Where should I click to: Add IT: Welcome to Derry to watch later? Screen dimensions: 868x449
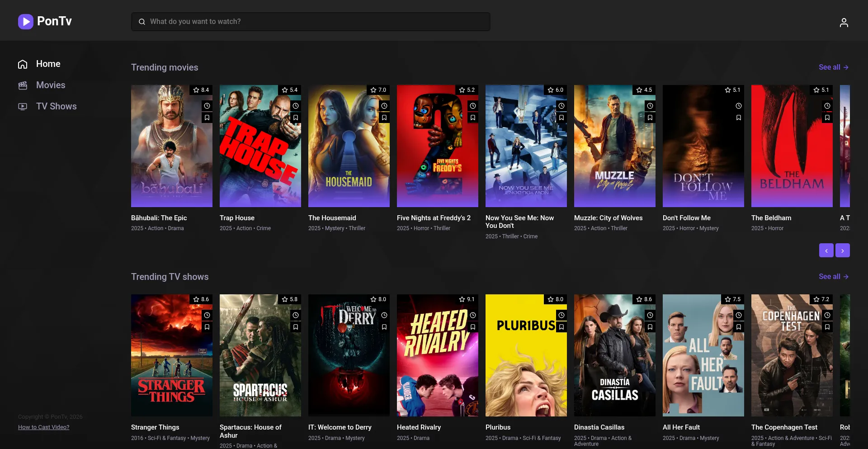(384, 315)
